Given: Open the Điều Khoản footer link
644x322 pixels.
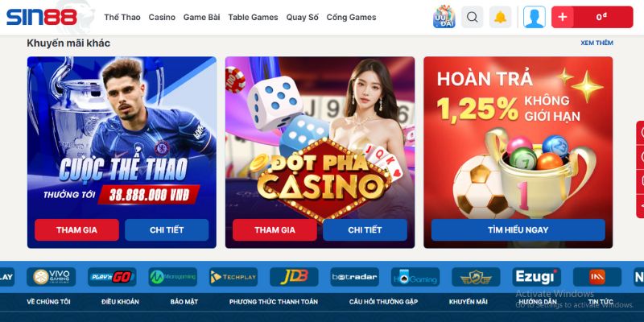Looking at the screenshot, I should [x=120, y=302].
